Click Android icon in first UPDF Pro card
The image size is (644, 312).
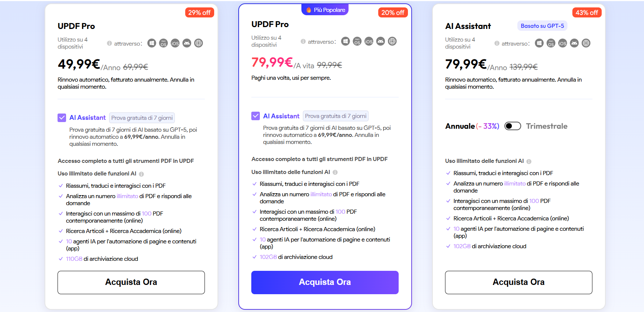coord(187,43)
